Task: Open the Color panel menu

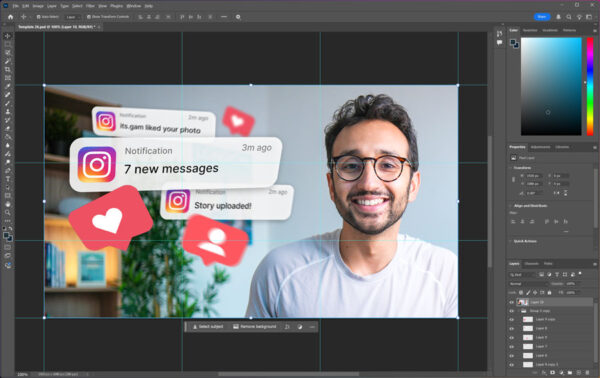Action: (x=594, y=30)
